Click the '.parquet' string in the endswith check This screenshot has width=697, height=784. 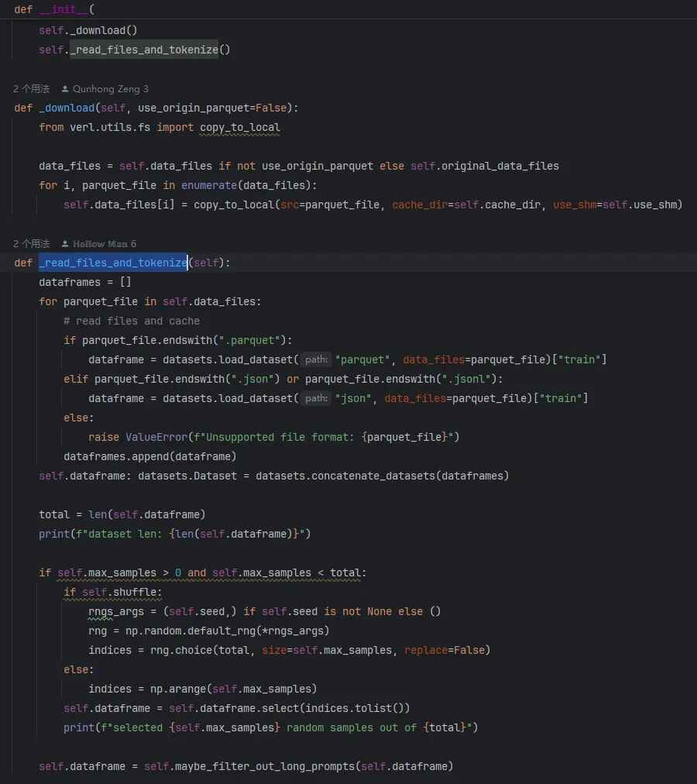click(x=249, y=341)
